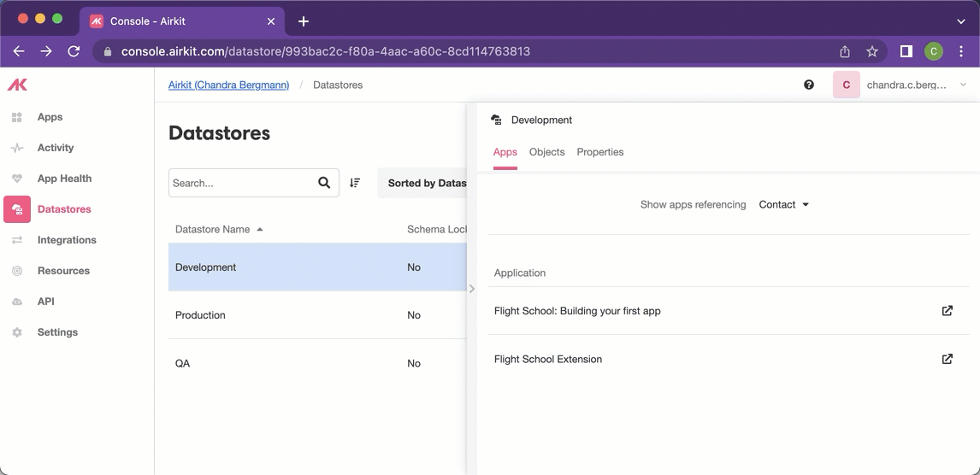The image size is (980, 475).
Task: Toggle browser side panel icon
Action: (906, 51)
